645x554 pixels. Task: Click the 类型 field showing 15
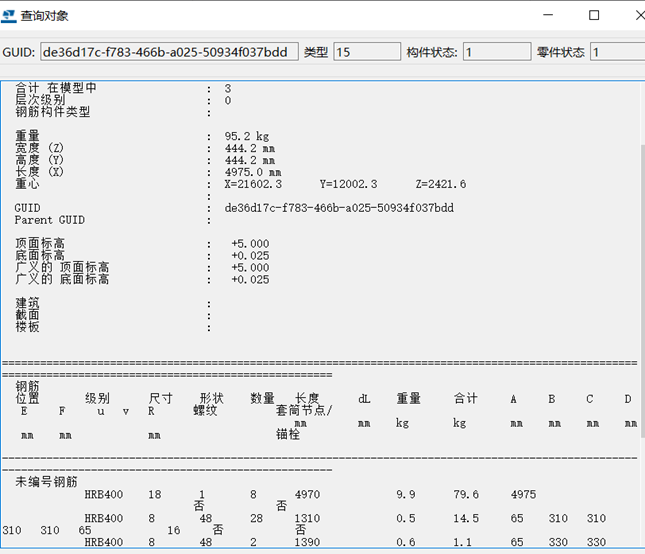[x=367, y=52]
